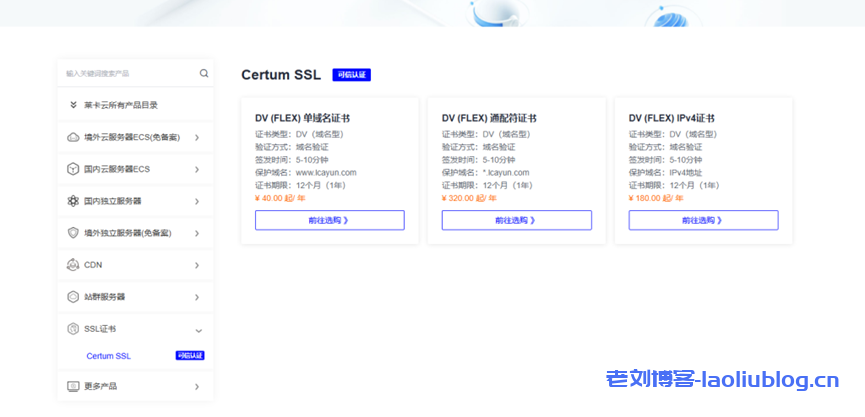The image size is (865, 417).
Task: Expand the CDN category arrow
Action: [197, 265]
